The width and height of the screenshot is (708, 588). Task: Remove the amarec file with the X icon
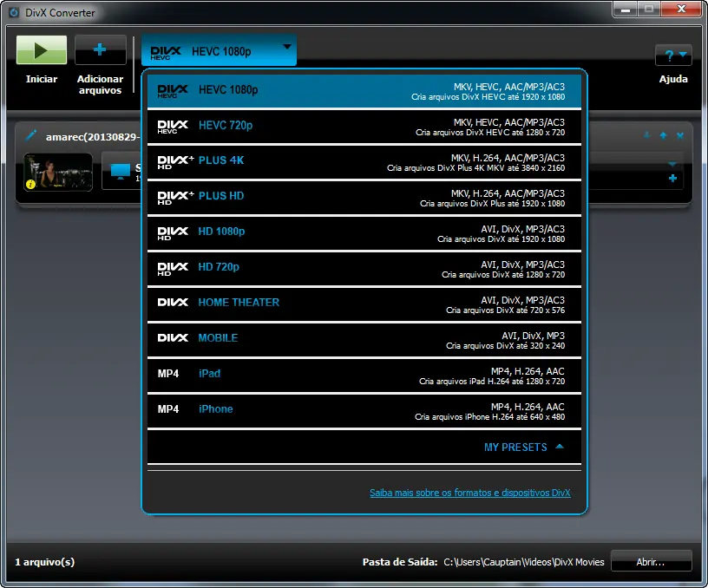point(680,135)
